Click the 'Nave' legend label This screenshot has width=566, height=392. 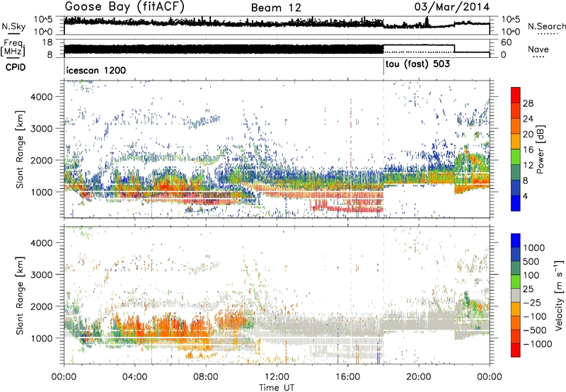(x=538, y=50)
